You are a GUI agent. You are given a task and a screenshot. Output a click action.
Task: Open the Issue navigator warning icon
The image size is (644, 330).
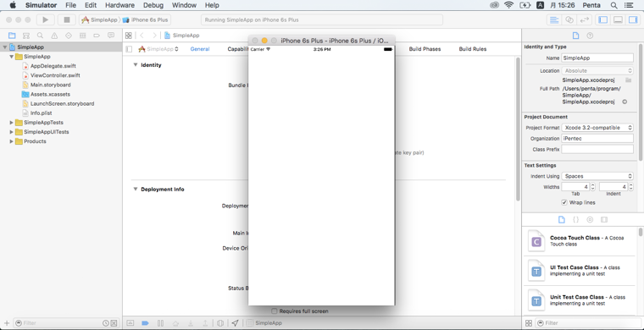[54, 36]
